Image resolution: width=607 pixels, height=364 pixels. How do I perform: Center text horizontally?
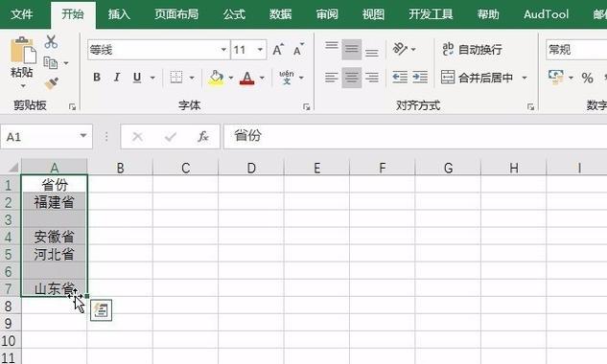(352, 78)
